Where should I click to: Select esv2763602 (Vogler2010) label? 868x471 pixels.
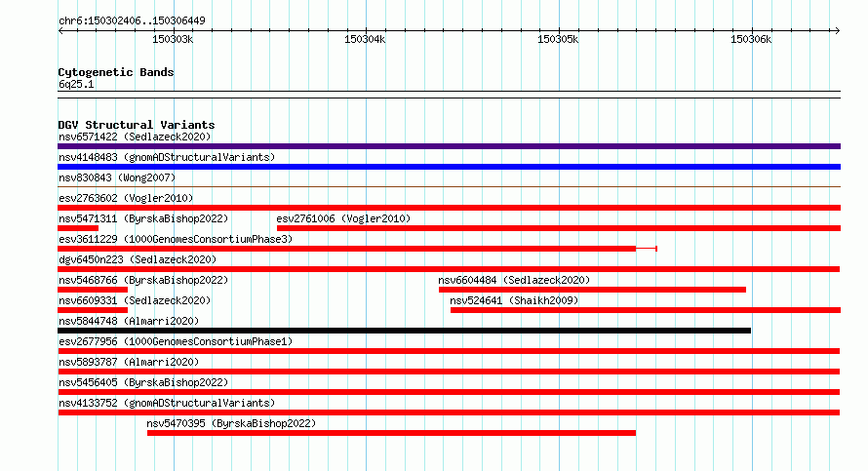[126, 198]
